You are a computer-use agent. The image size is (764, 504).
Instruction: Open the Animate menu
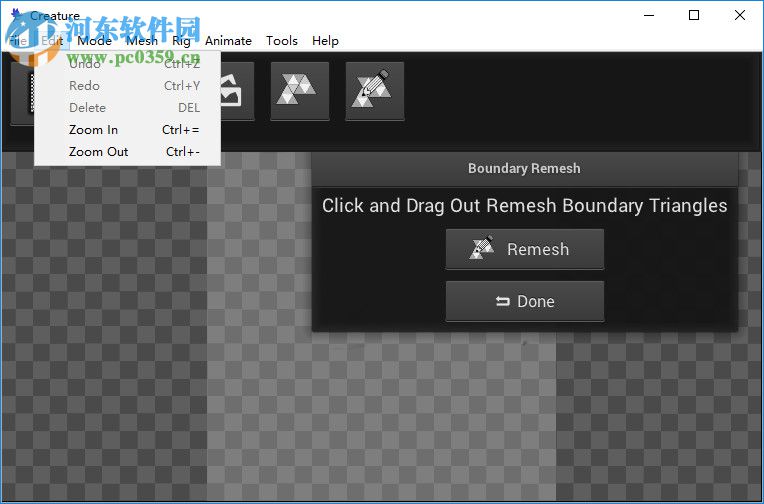point(228,41)
